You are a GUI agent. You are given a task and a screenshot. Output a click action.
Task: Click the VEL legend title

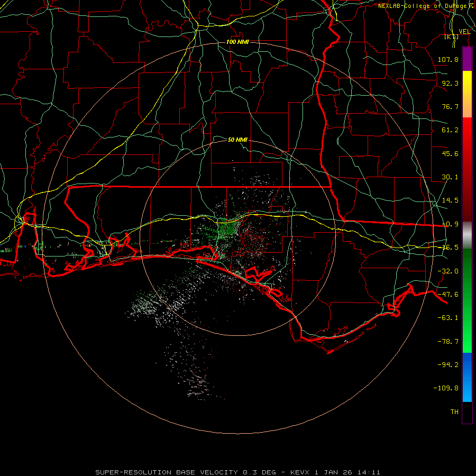pyautogui.click(x=464, y=32)
